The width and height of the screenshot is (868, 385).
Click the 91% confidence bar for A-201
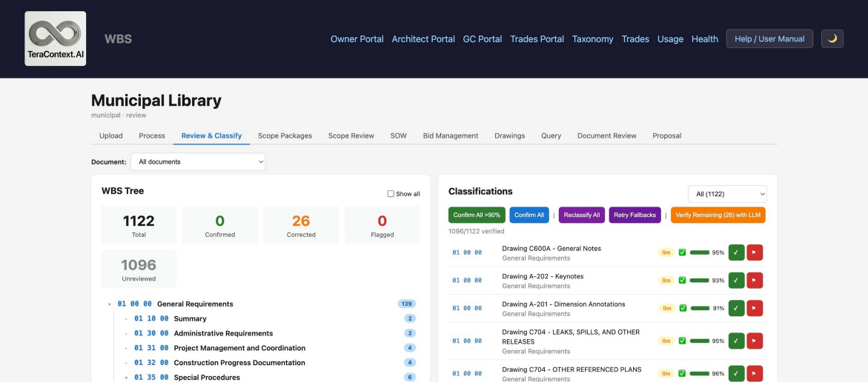(700, 308)
